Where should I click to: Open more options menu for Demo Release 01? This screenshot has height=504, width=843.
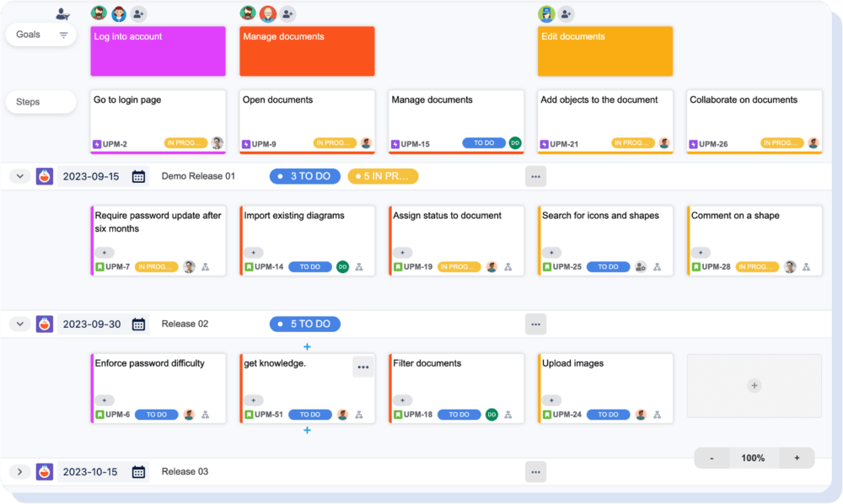535,177
